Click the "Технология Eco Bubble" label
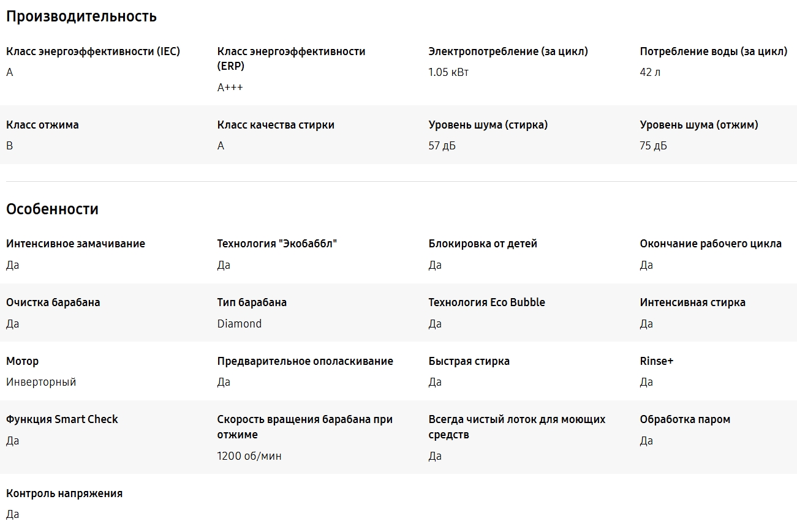Screen dimensions: 797x532 [486, 302]
